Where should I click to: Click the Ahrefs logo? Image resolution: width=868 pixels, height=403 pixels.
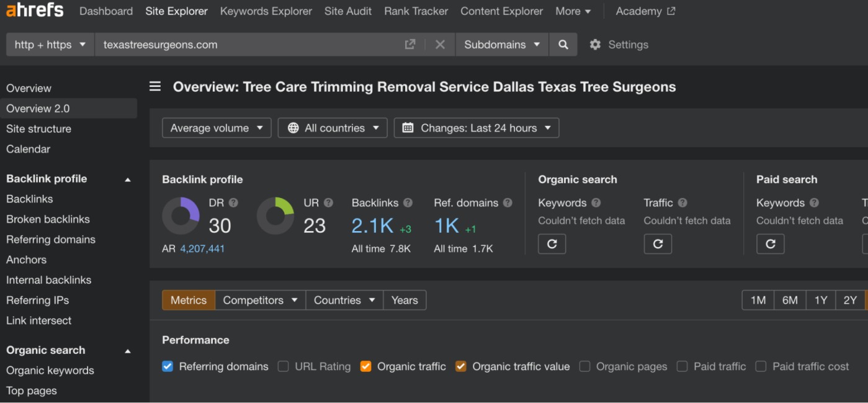pyautogui.click(x=35, y=11)
